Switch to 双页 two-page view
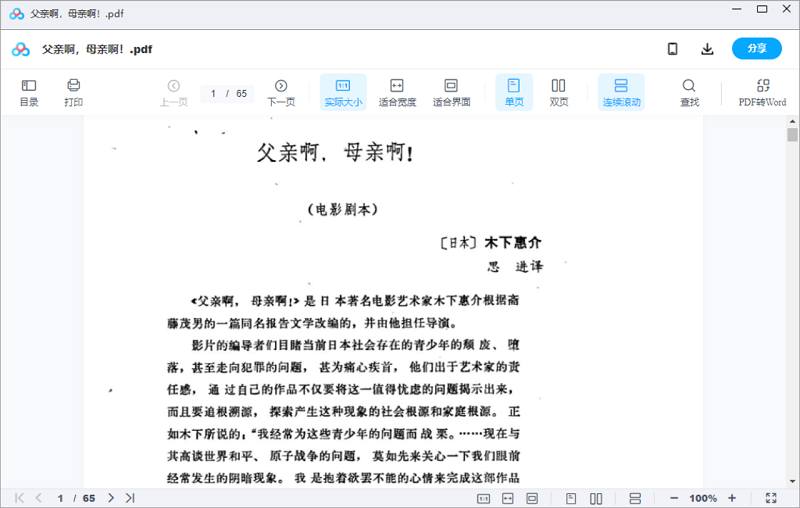The height and width of the screenshot is (508, 800). 558,93
